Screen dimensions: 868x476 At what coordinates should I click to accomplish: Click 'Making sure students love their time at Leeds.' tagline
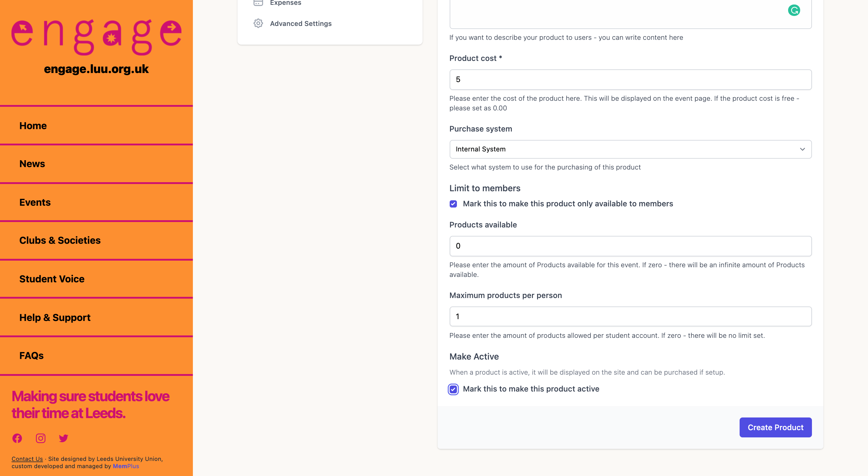point(90,405)
